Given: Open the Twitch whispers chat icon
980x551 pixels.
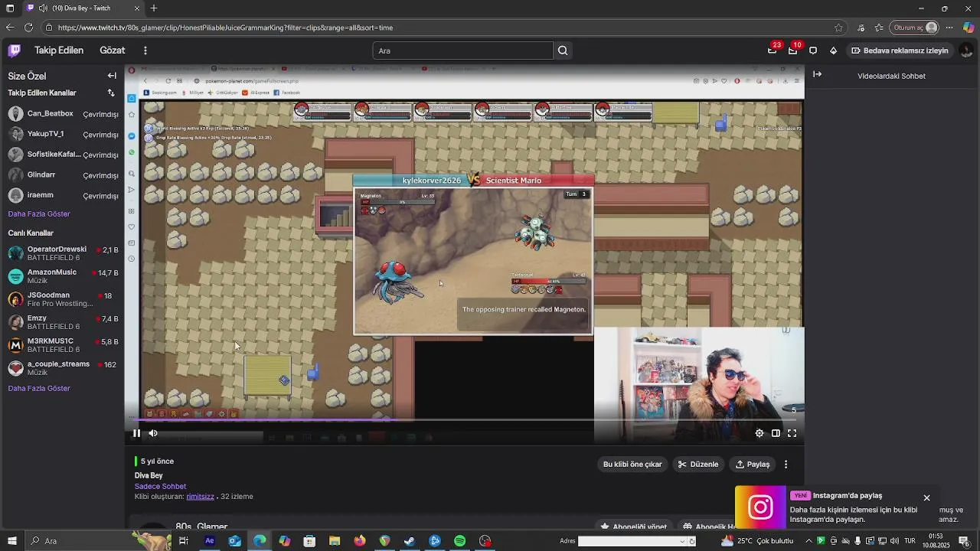Looking at the screenshot, I should click(813, 51).
